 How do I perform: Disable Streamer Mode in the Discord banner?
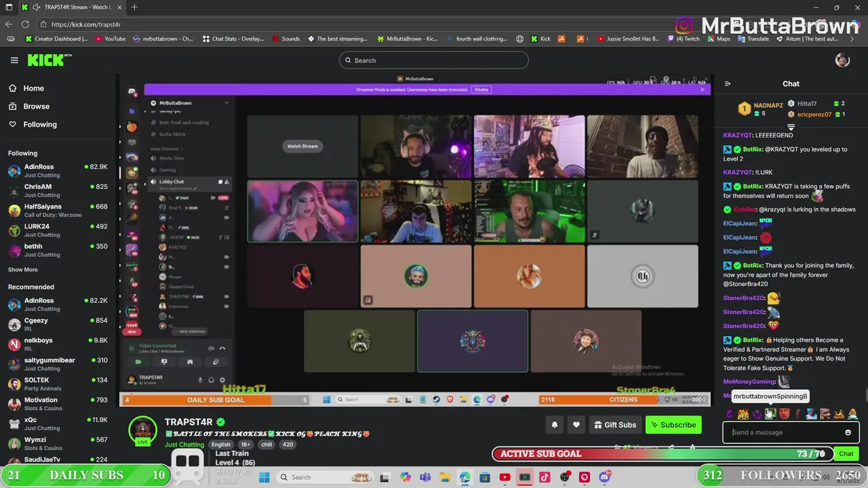coord(481,89)
